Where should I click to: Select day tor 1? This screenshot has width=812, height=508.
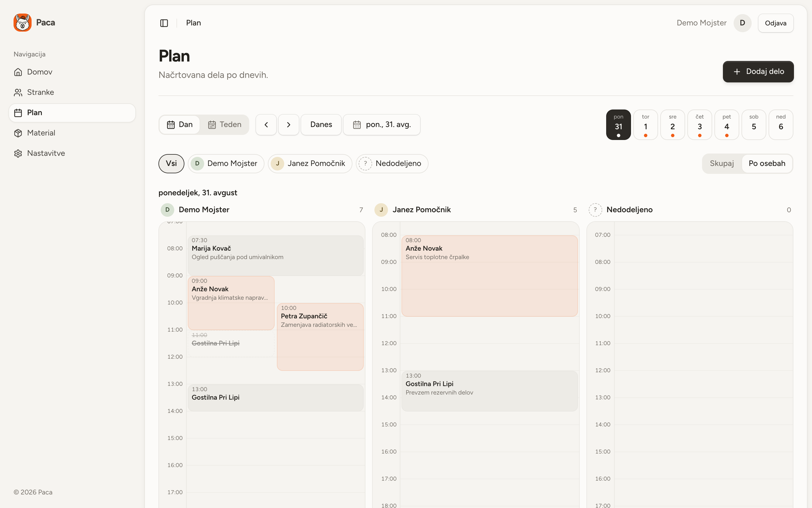tap(645, 125)
